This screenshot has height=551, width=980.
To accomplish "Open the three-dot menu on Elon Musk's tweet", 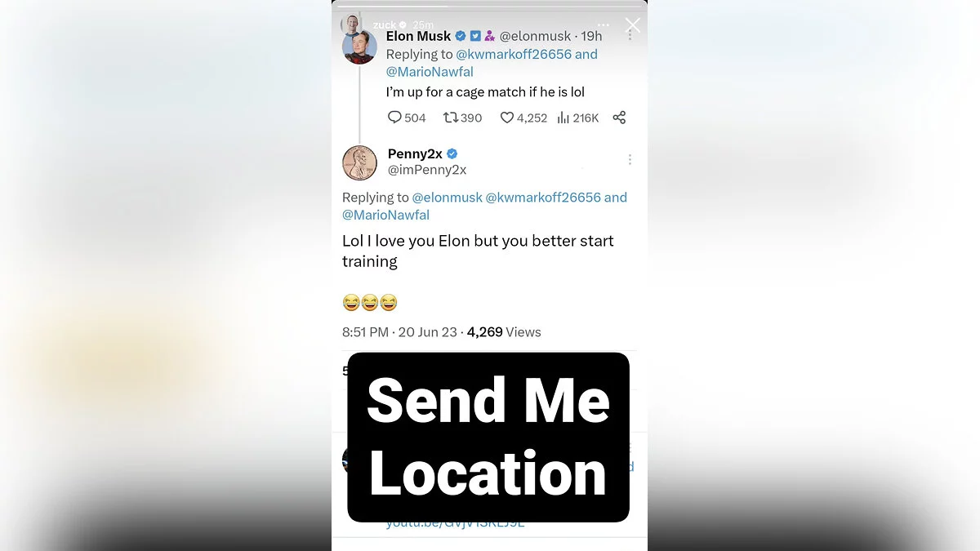I will point(630,34).
